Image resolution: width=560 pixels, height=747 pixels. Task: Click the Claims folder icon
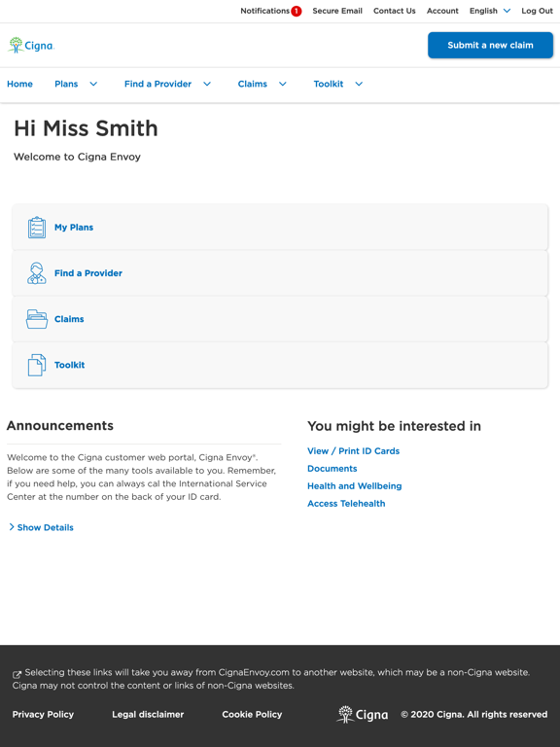click(37, 319)
